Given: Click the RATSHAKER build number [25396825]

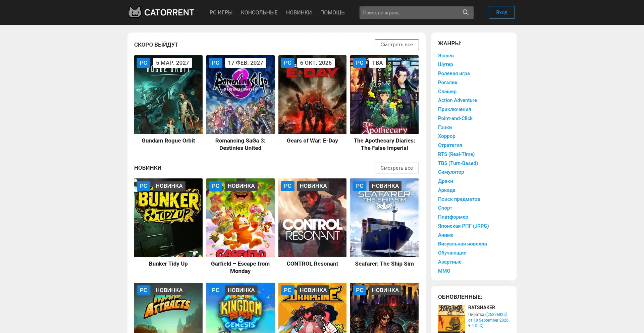Looking at the screenshot, I should 496,315.
